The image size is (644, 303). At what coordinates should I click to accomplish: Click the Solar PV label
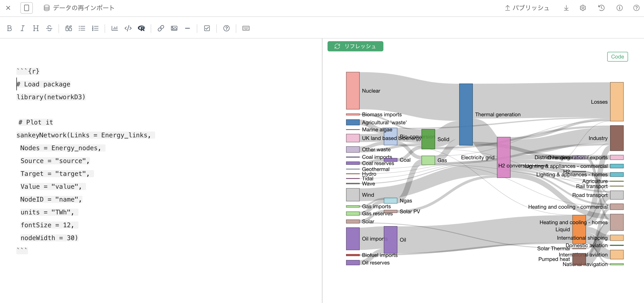click(410, 211)
